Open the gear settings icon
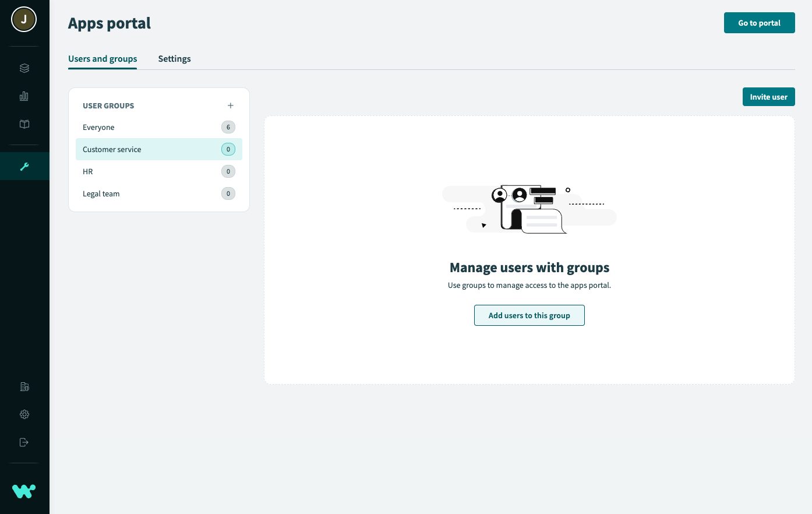This screenshot has height=514, width=812. coord(24,414)
